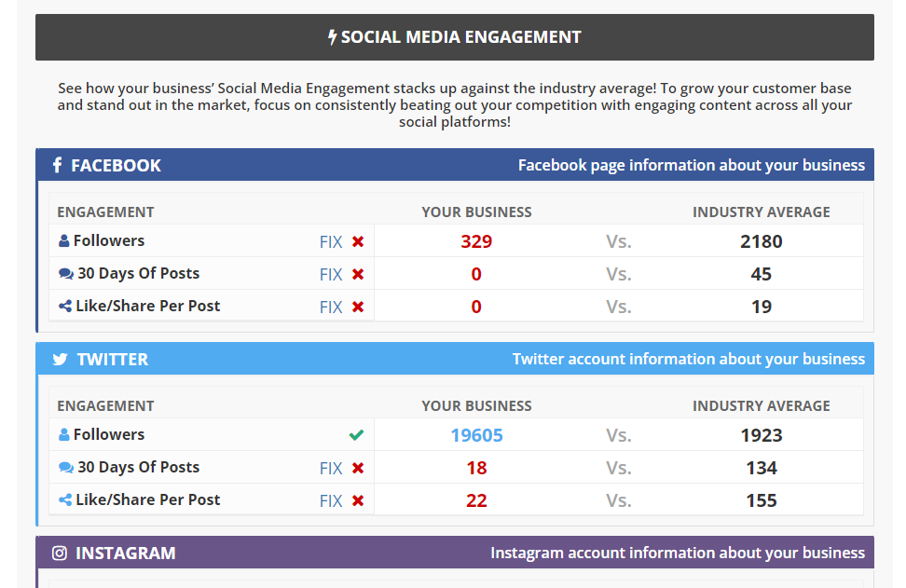
Task: Click the Twitter bird icon
Action: [x=60, y=359]
